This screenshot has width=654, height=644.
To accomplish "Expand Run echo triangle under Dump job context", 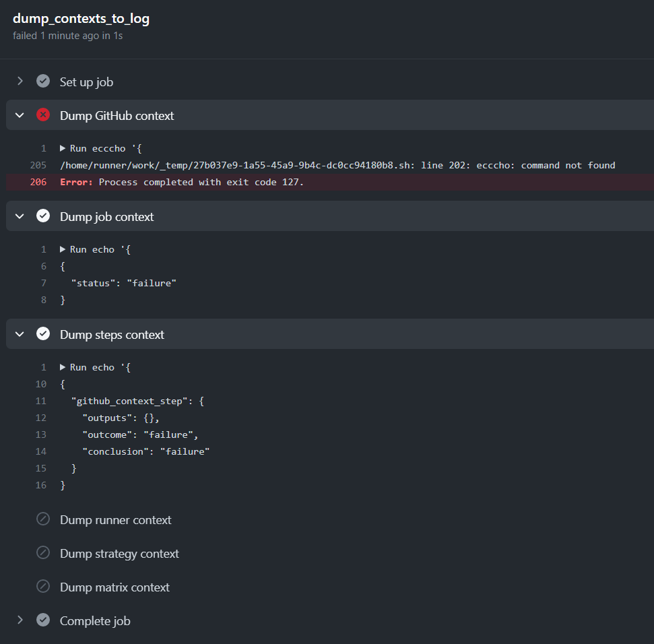I will (x=63, y=249).
